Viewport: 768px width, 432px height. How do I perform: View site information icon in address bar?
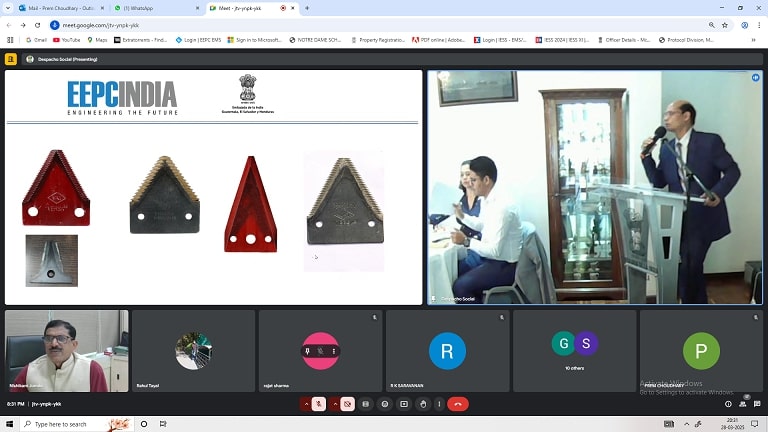coord(54,25)
